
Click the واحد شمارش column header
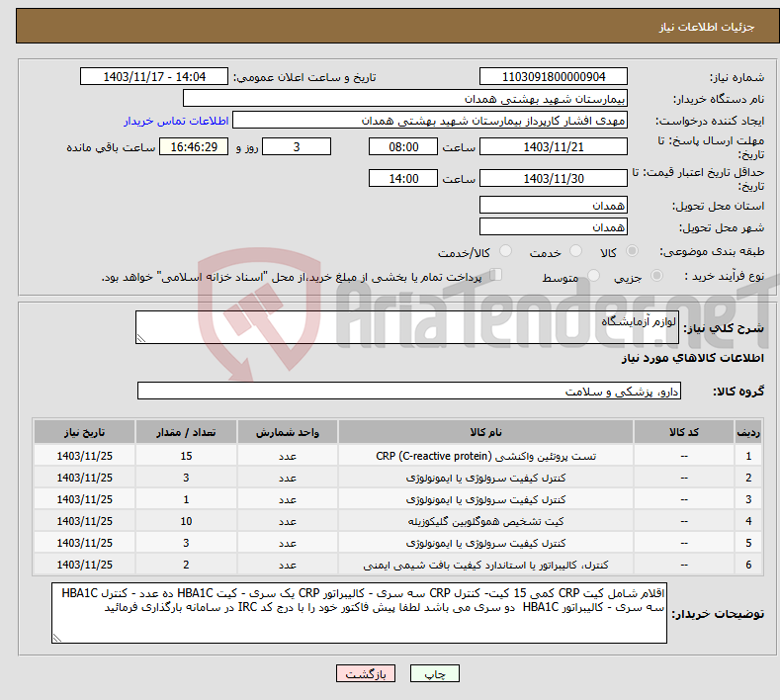click(288, 432)
